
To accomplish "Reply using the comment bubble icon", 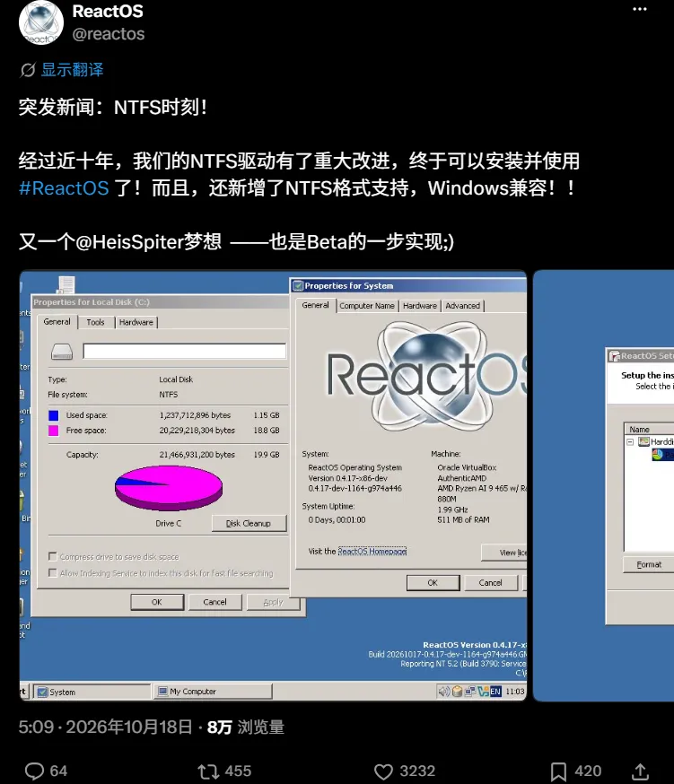I will point(34,771).
